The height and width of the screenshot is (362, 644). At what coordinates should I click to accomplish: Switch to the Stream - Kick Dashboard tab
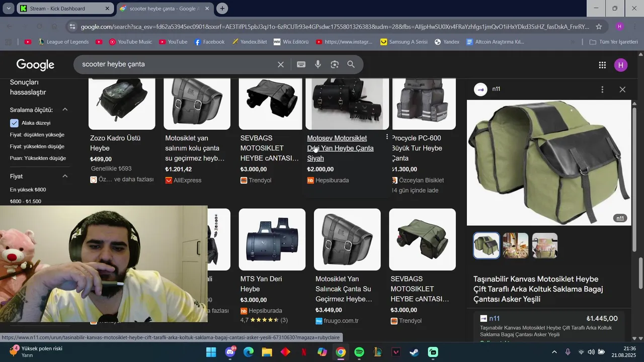65,9
